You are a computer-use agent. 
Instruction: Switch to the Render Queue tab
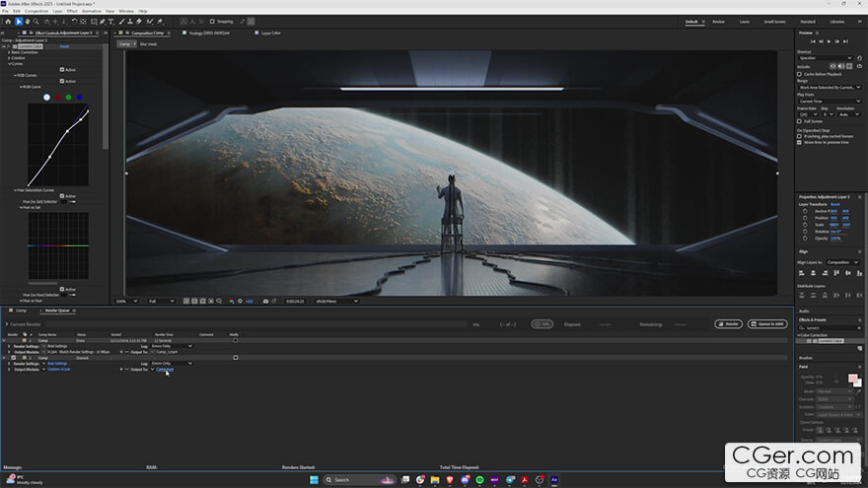click(57, 311)
